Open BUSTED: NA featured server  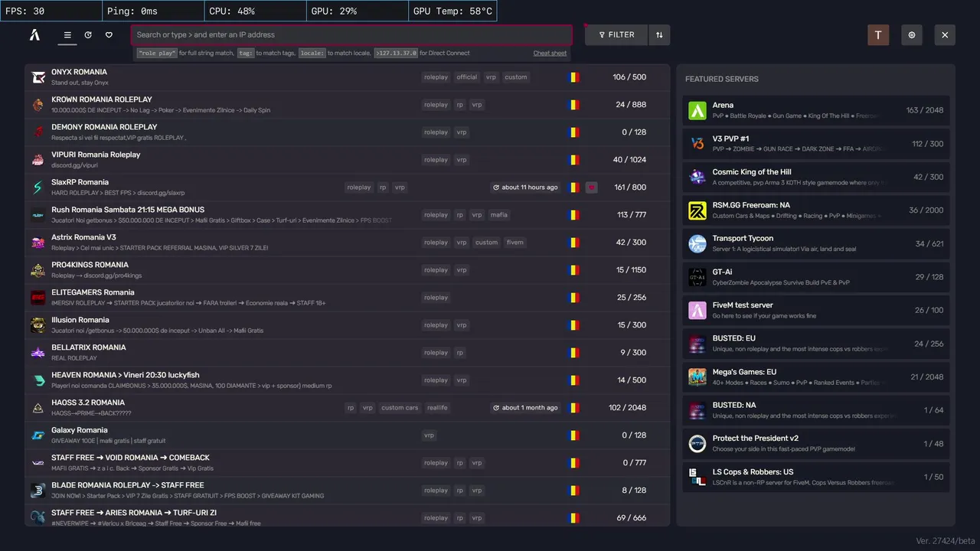tap(816, 410)
